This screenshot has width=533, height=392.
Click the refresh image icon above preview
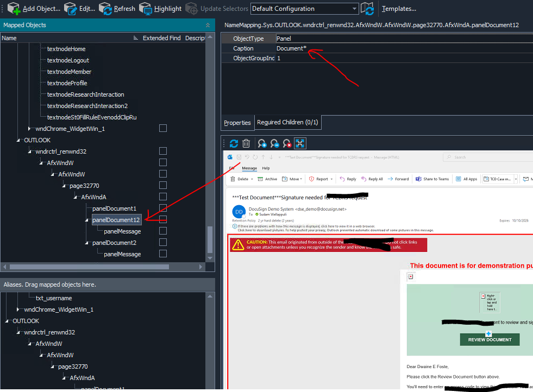[x=234, y=143]
